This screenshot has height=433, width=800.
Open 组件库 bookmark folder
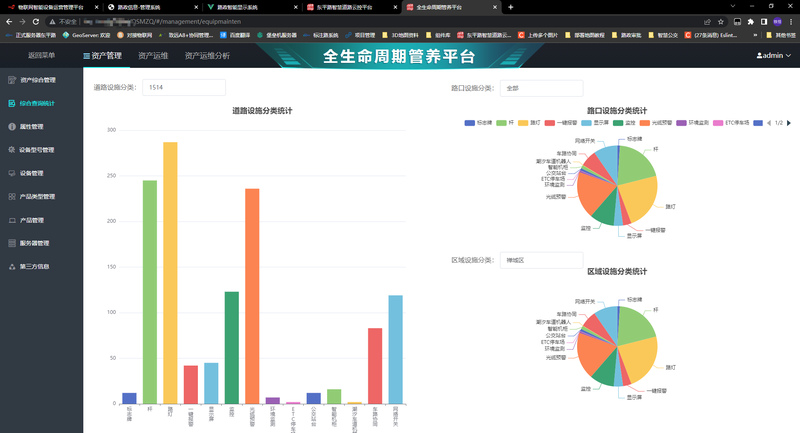coord(438,35)
